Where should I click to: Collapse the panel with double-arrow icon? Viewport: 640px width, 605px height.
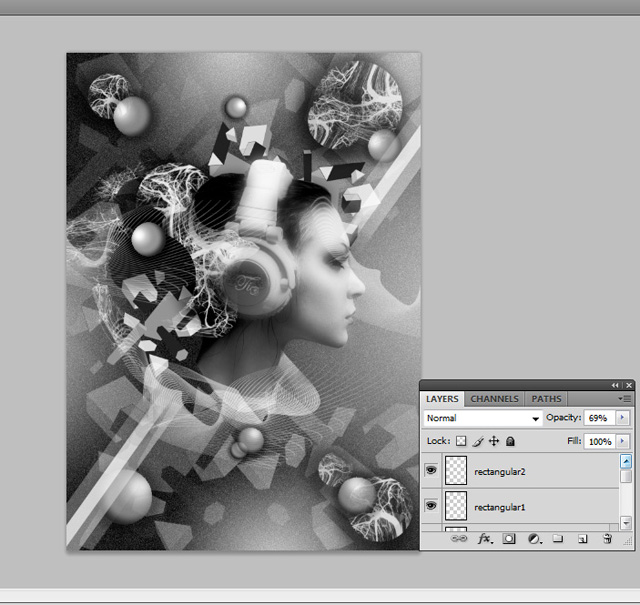[x=614, y=385]
